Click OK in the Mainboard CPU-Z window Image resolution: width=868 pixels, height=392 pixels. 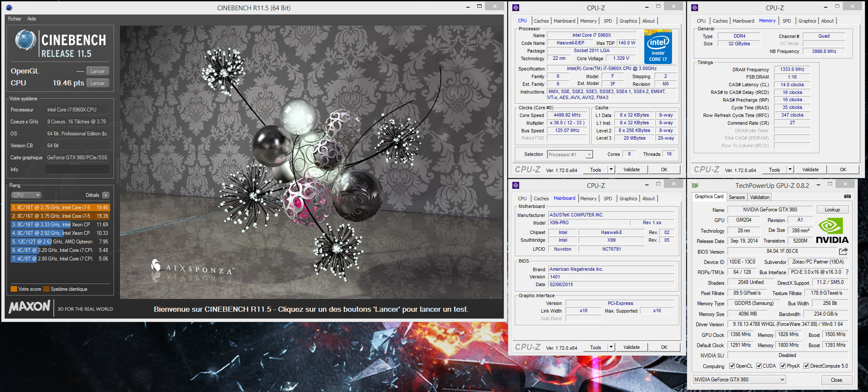[x=664, y=347]
